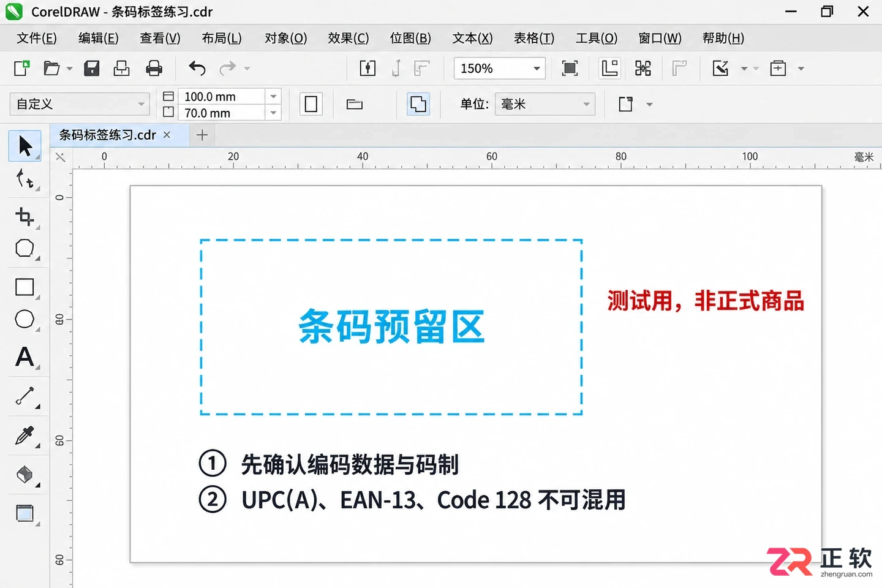Select the Pick (arrow) tool

pos(24,146)
